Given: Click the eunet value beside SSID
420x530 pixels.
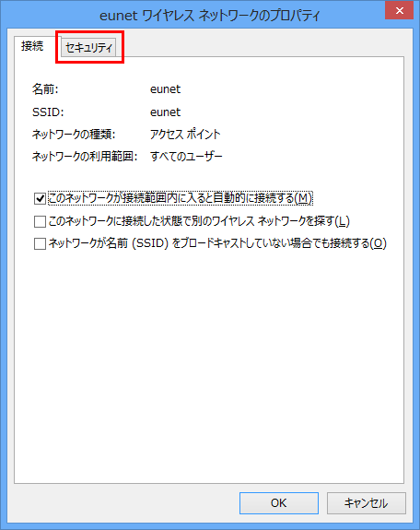Looking at the screenshot, I should [x=165, y=112].
